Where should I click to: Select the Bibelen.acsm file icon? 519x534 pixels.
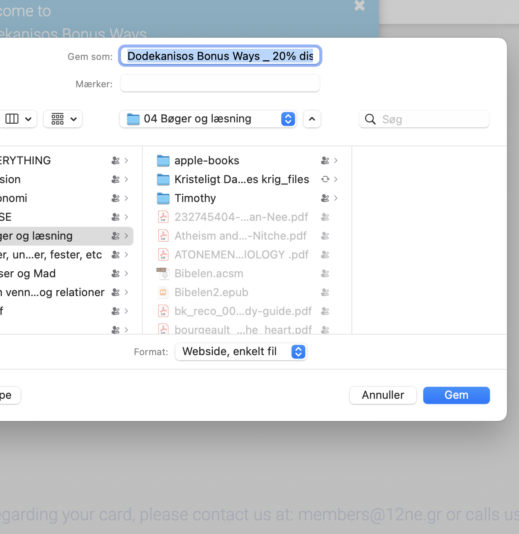click(163, 273)
